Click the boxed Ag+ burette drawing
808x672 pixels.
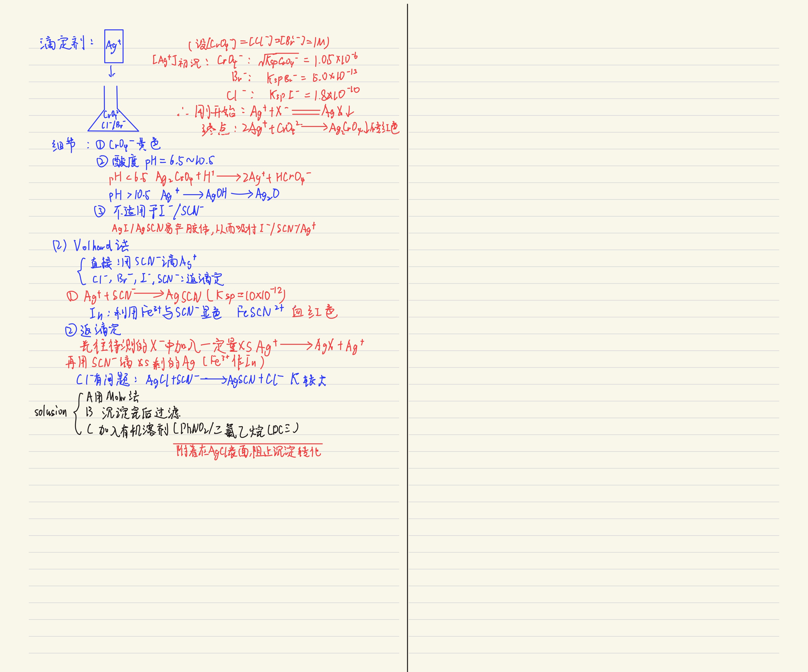click(x=114, y=46)
